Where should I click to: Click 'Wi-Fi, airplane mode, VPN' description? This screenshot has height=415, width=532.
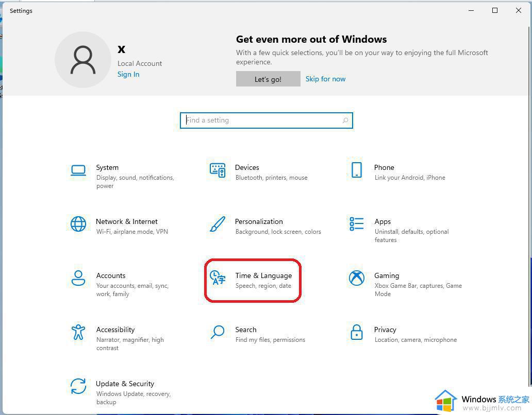point(132,232)
